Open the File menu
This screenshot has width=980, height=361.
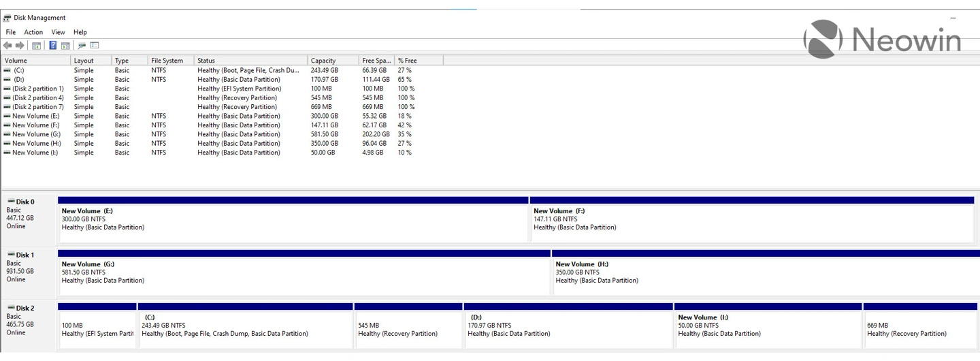point(11,32)
